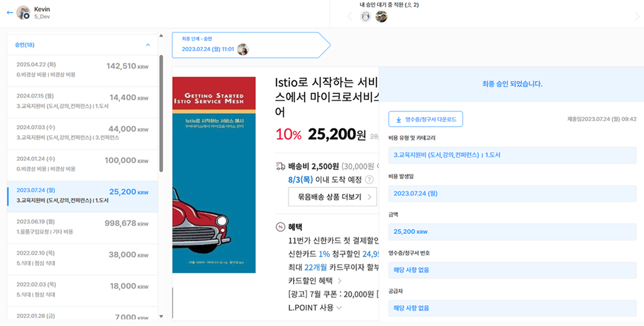Image resolution: width=644 pixels, height=326 pixels.
Task: Open 카드할인 혜택 arrow
Action: coord(340,280)
